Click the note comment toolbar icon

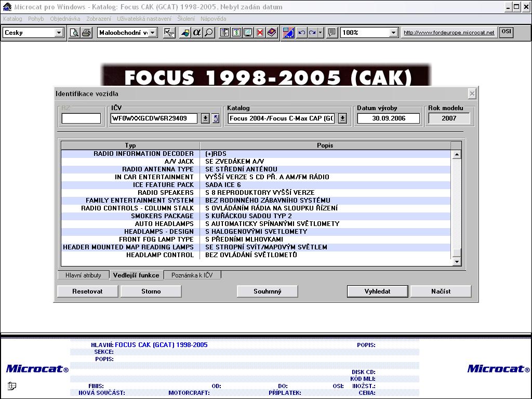tap(331, 33)
